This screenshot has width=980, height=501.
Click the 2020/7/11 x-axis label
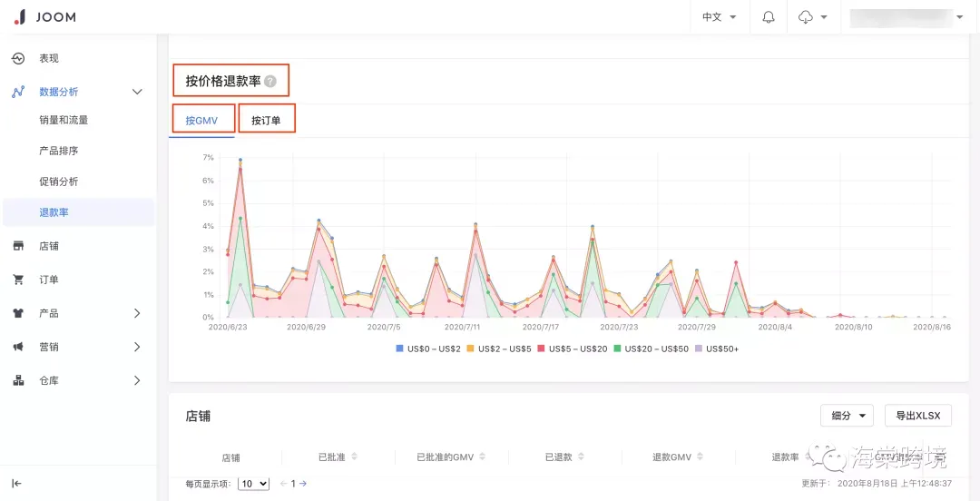click(463, 327)
